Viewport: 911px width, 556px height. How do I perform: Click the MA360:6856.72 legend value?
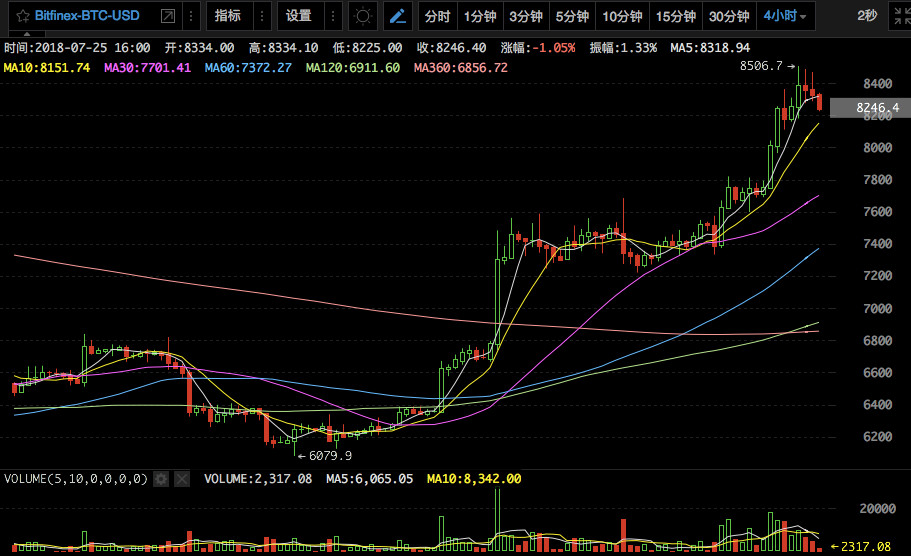point(461,67)
